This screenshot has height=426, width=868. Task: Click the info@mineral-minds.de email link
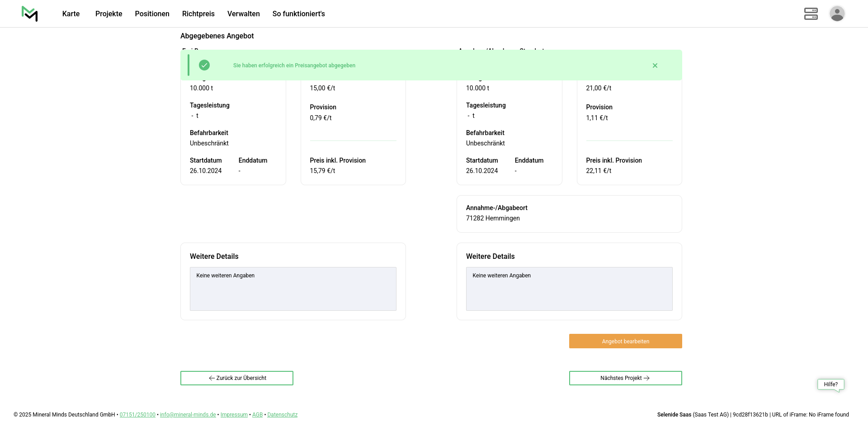(x=188, y=415)
